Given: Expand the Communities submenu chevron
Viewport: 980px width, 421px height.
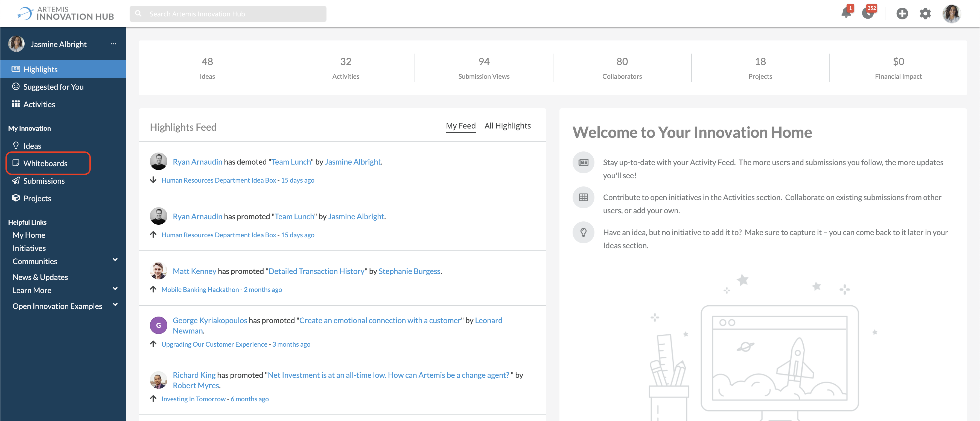Looking at the screenshot, I should coord(115,260).
